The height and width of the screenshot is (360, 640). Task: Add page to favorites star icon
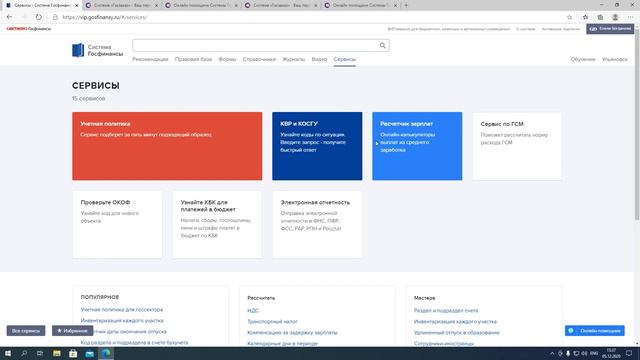coord(569,17)
